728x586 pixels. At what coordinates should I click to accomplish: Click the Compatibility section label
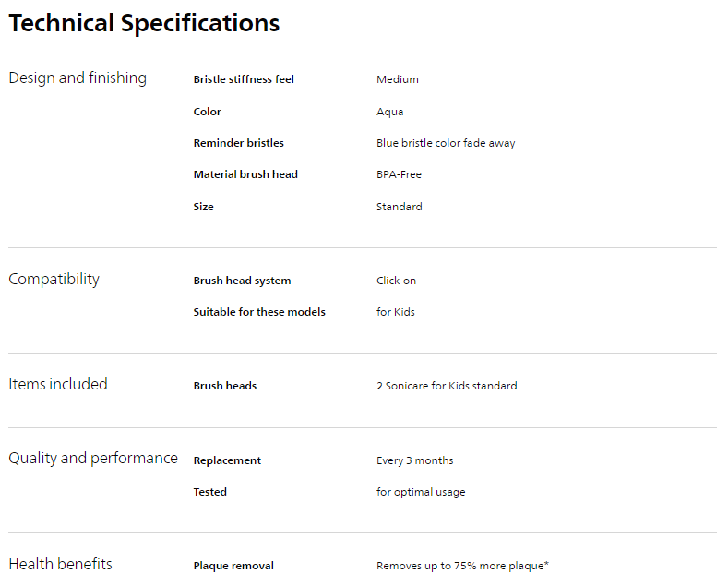54,280
